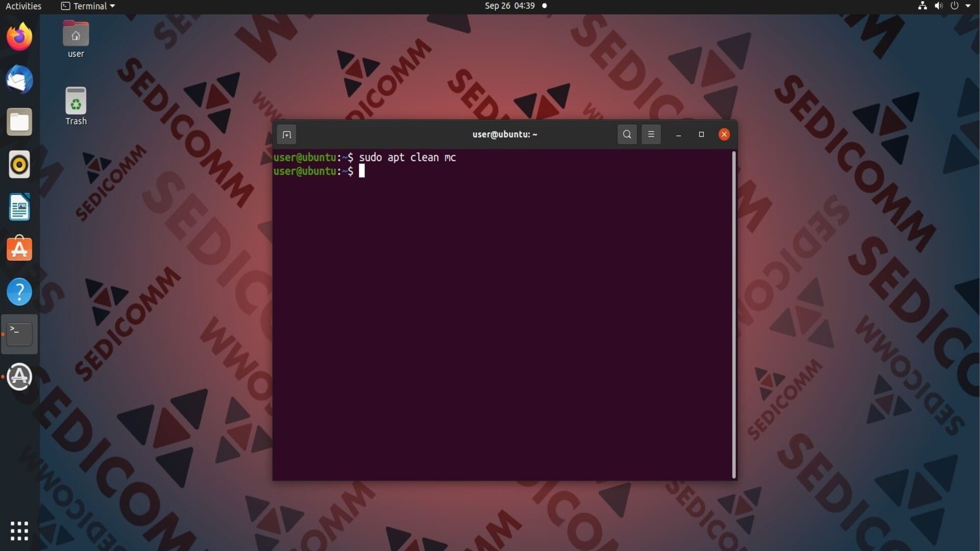Click the volume icon in top bar
The width and height of the screenshot is (980, 551).
[938, 6]
